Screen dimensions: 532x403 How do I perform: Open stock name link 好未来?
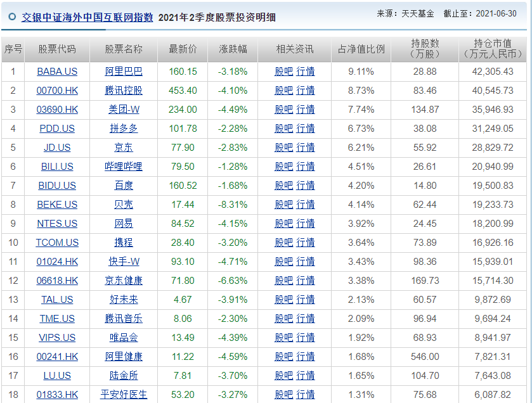click(x=124, y=299)
